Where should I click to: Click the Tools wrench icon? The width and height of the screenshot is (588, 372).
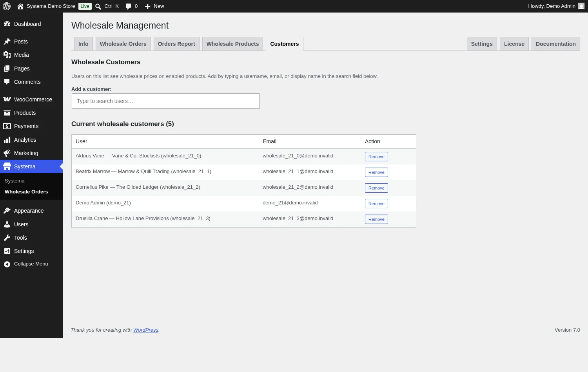[x=7, y=238]
